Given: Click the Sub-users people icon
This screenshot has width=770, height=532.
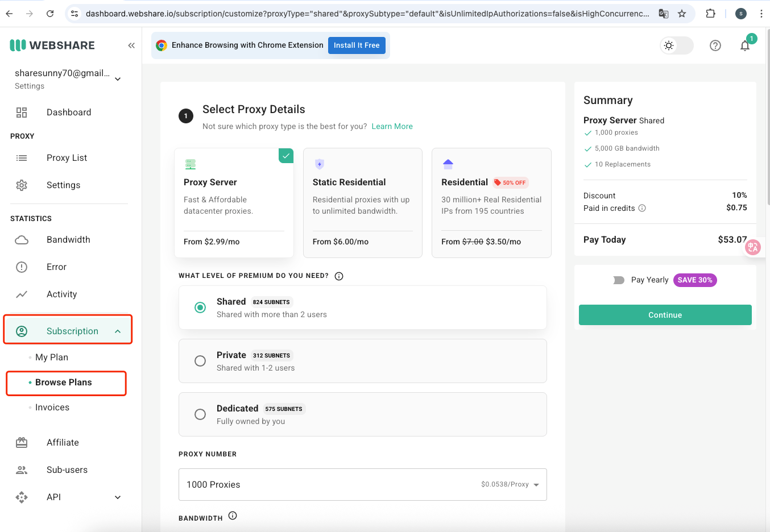Looking at the screenshot, I should pyautogui.click(x=22, y=470).
